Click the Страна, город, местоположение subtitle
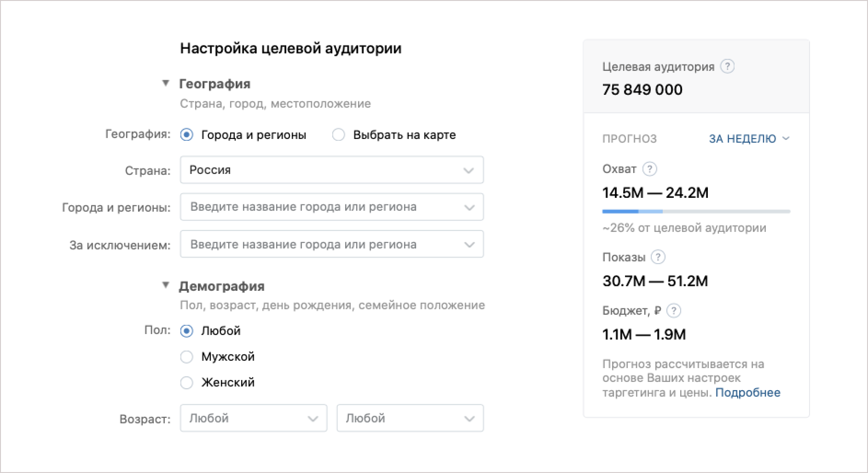Image resolution: width=868 pixels, height=473 pixels. pos(275,104)
